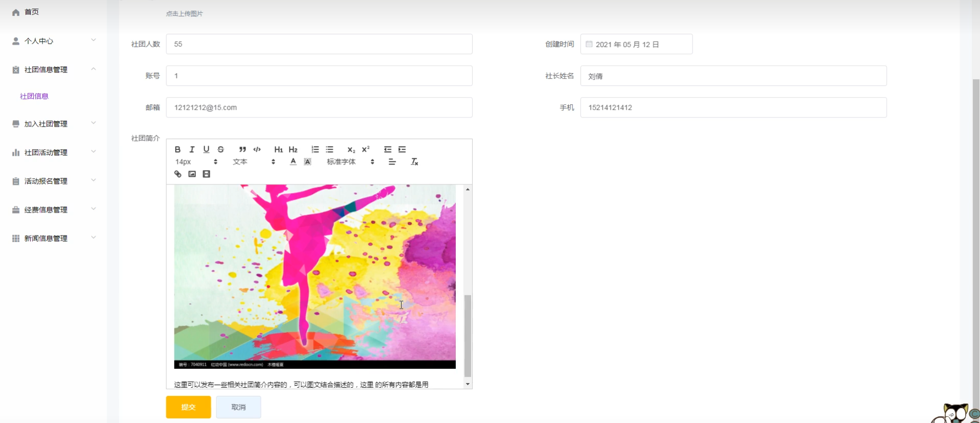Apply subscript formatting
980x423 pixels.
pos(351,149)
